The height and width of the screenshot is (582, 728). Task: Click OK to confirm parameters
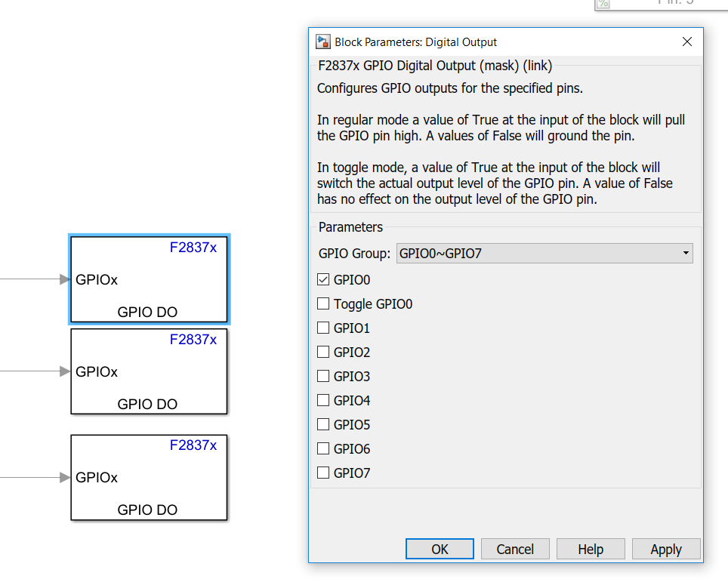coord(440,549)
